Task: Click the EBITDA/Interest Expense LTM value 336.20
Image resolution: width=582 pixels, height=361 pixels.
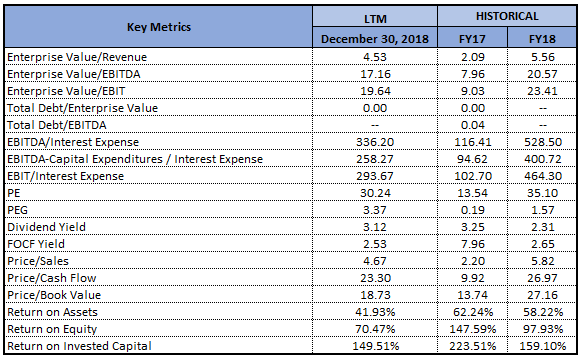Action: tap(375, 142)
